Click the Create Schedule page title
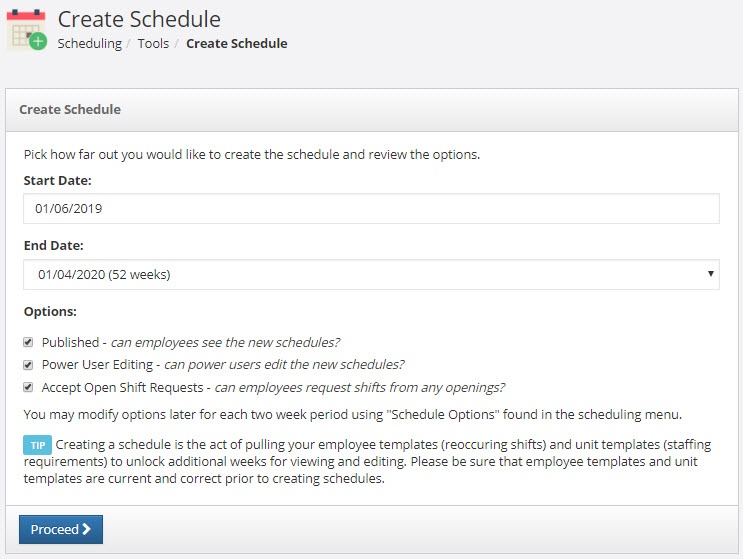Viewport: 743px width, 559px height. point(139,19)
